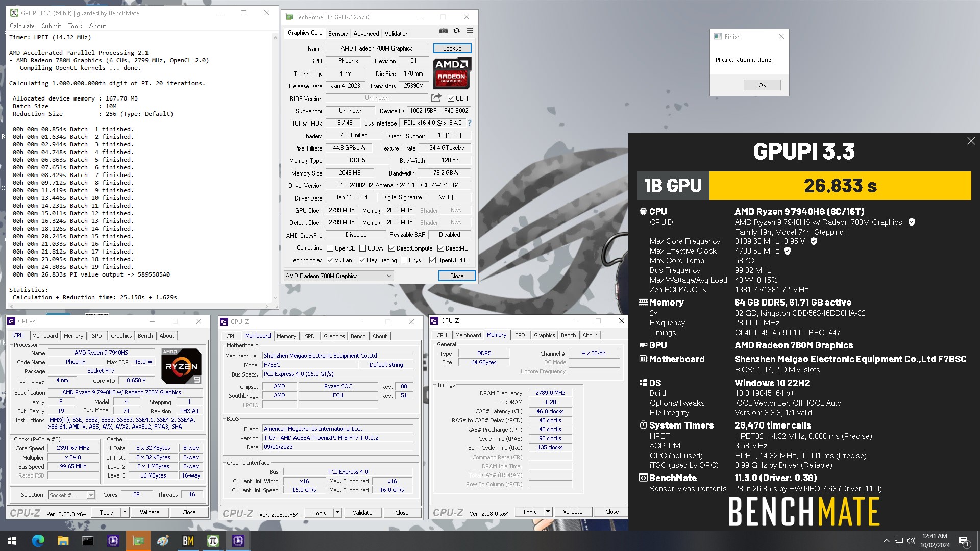Open About menu in GPUPI

coord(97,26)
